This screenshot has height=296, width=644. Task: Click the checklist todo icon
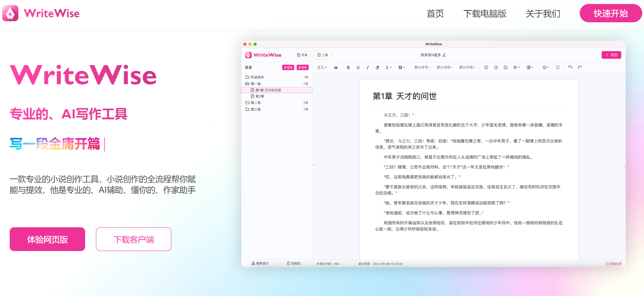click(506, 67)
